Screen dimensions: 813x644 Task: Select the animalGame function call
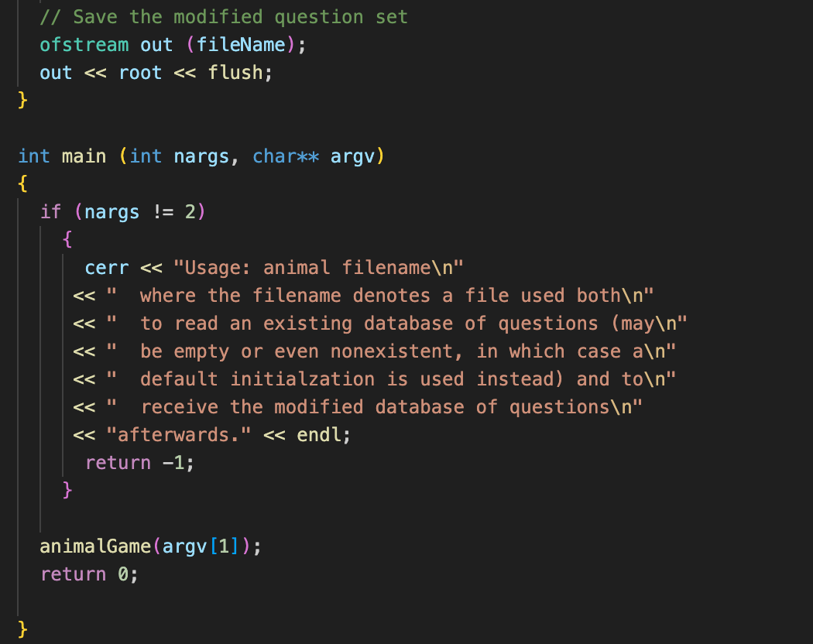point(94,546)
